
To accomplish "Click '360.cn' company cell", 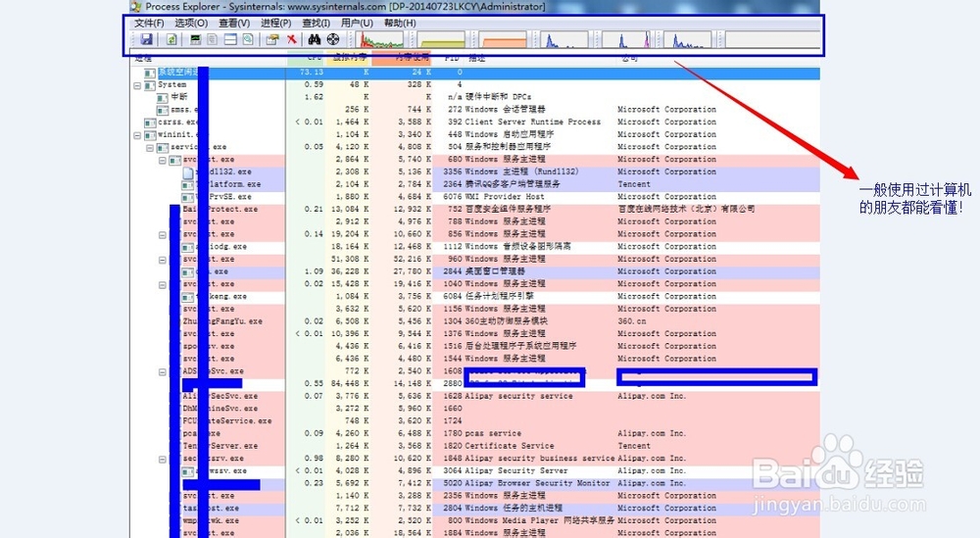I will (632, 321).
